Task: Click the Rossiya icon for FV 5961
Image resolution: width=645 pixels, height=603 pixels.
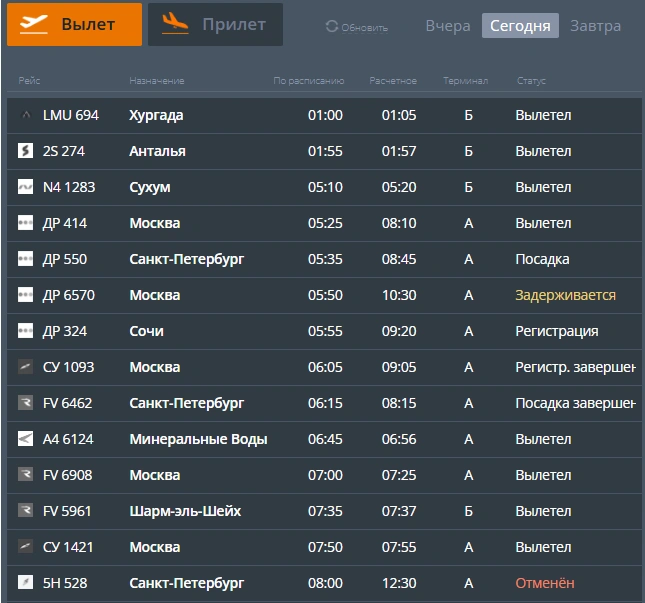Action: [26, 511]
